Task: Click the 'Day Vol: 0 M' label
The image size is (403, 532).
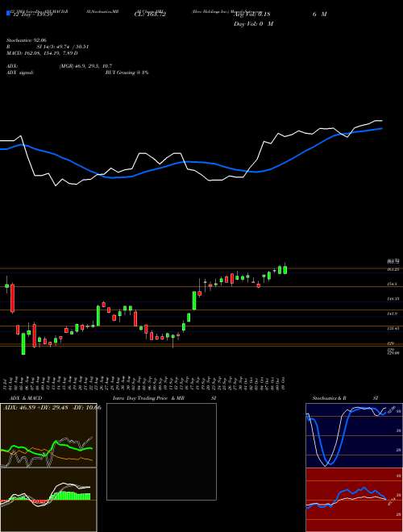Action: (254, 23)
